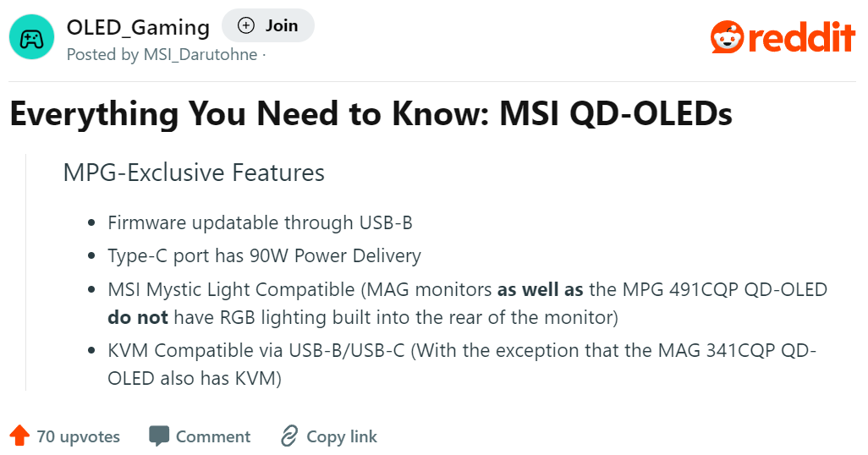868x455 pixels.
Task: Click the chain link icon
Action: pyautogui.click(x=289, y=436)
